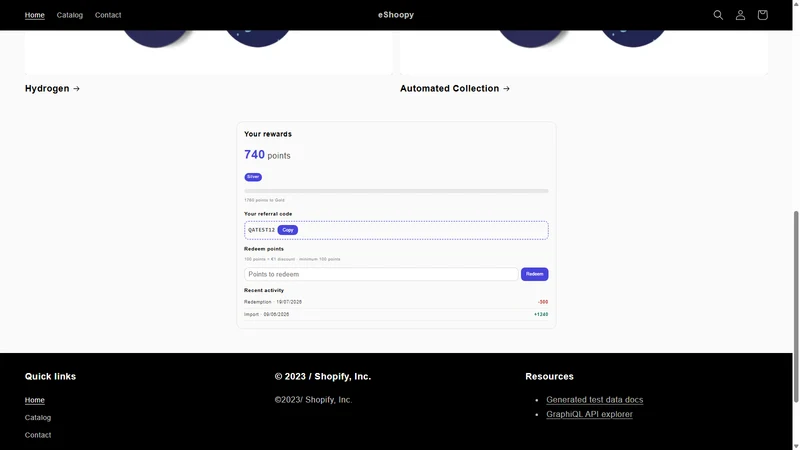The height and width of the screenshot is (450, 800).
Task: Copy the referral code QATEST12
Action: coord(288,230)
